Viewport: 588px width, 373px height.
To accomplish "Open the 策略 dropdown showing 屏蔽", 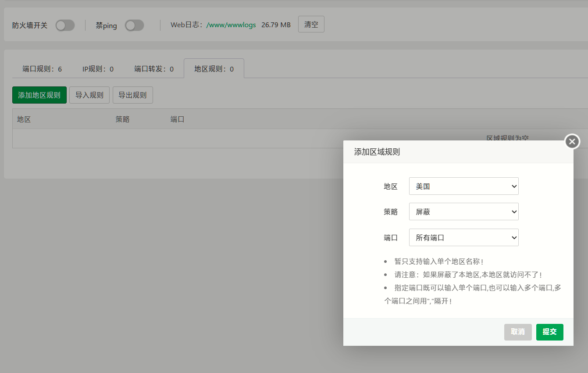I will (464, 212).
